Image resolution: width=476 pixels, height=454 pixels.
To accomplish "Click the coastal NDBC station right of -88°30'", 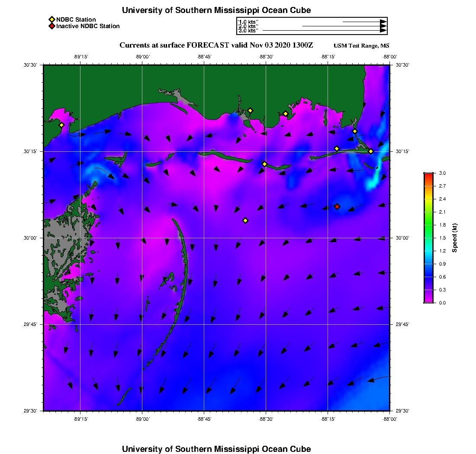I will click(x=285, y=114).
